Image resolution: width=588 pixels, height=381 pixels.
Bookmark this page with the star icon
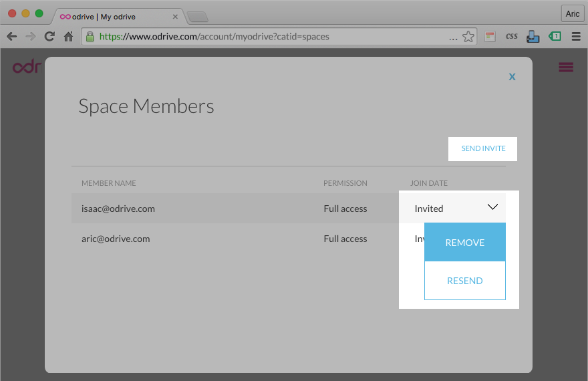tap(468, 37)
